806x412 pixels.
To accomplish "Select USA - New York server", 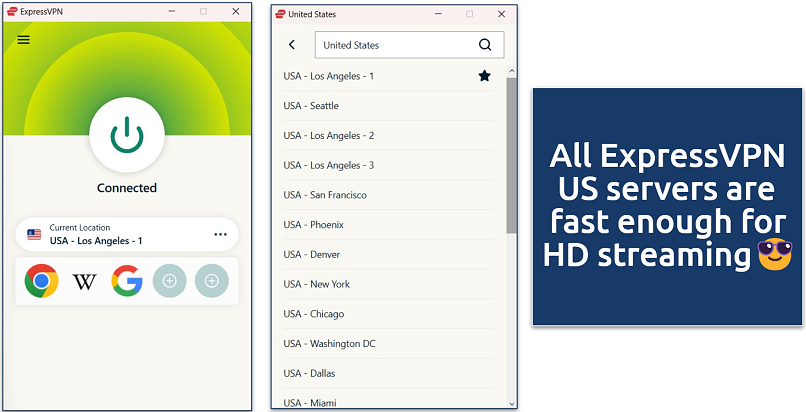I will tap(388, 284).
